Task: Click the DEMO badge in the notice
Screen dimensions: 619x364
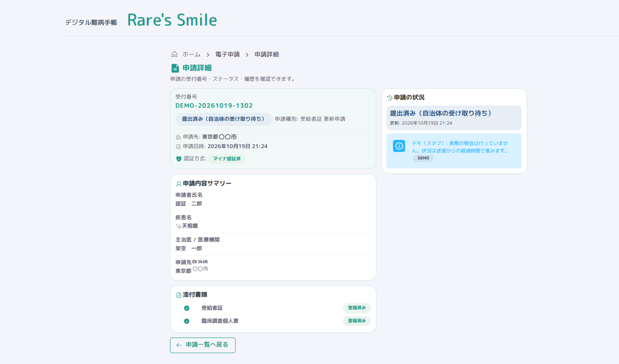Action: (423, 158)
